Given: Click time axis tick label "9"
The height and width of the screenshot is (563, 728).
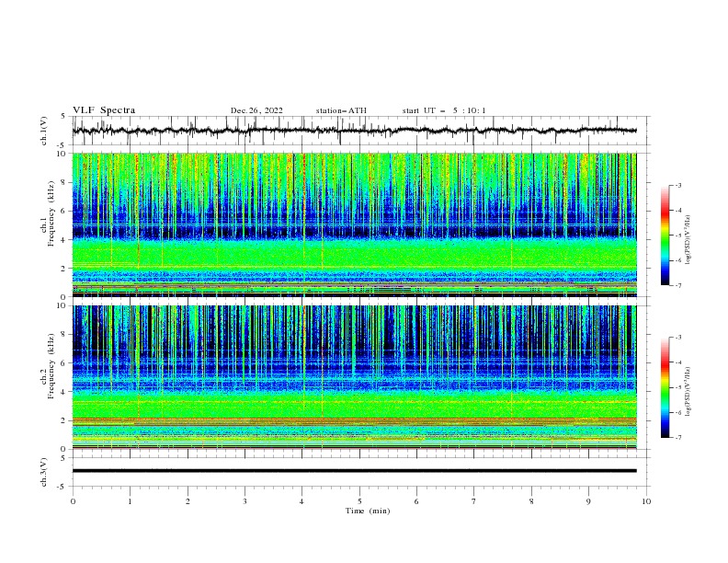Looking at the screenshot, I should point(588,501).
